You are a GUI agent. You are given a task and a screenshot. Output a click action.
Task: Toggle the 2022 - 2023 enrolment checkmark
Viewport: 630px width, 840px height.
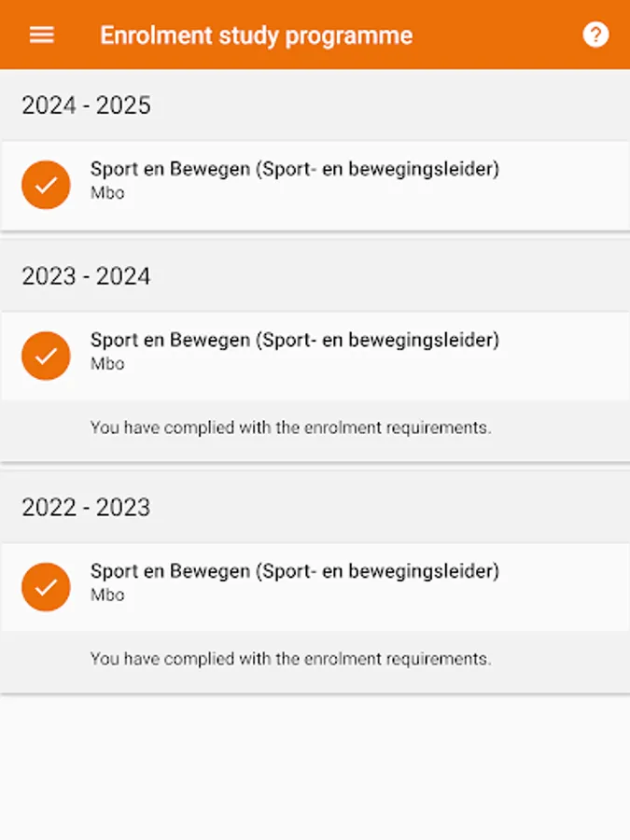(46, 587)
